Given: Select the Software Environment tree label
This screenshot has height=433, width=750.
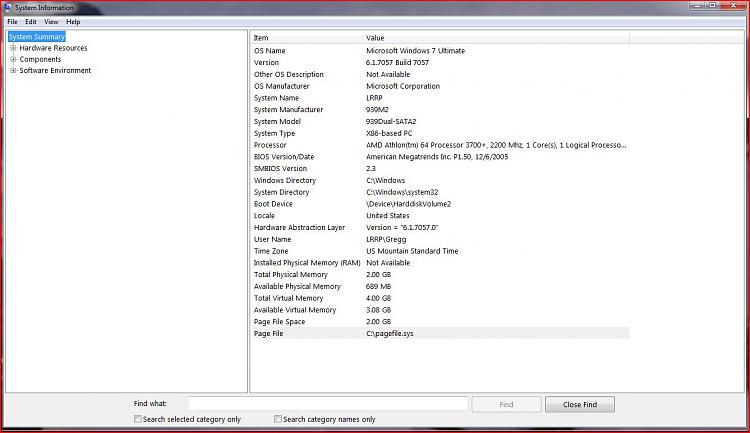Looking at the screenshot, I should pyautogui.click(x=55, y=70).
